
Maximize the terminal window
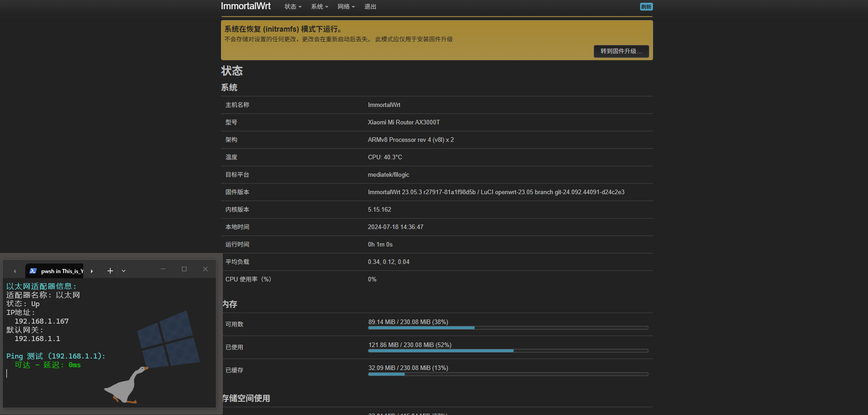coord(184,269)
